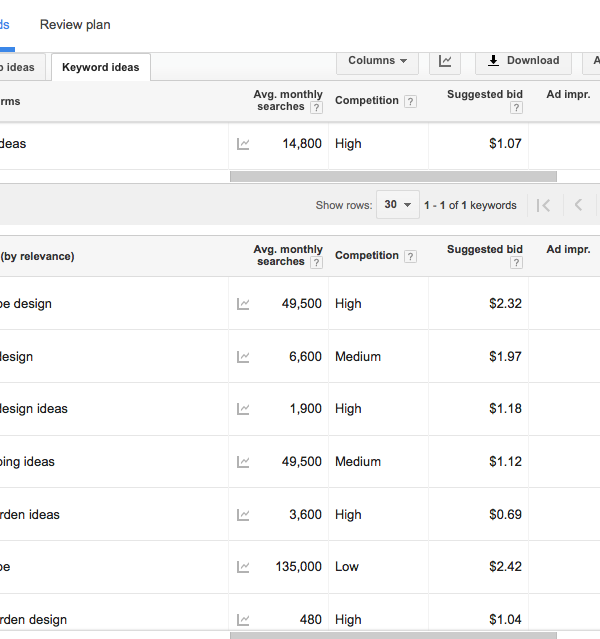Screen dimensions: 600x639
Task: Select the $1.97 suggested bid
Action: click(x=505, y=357)
